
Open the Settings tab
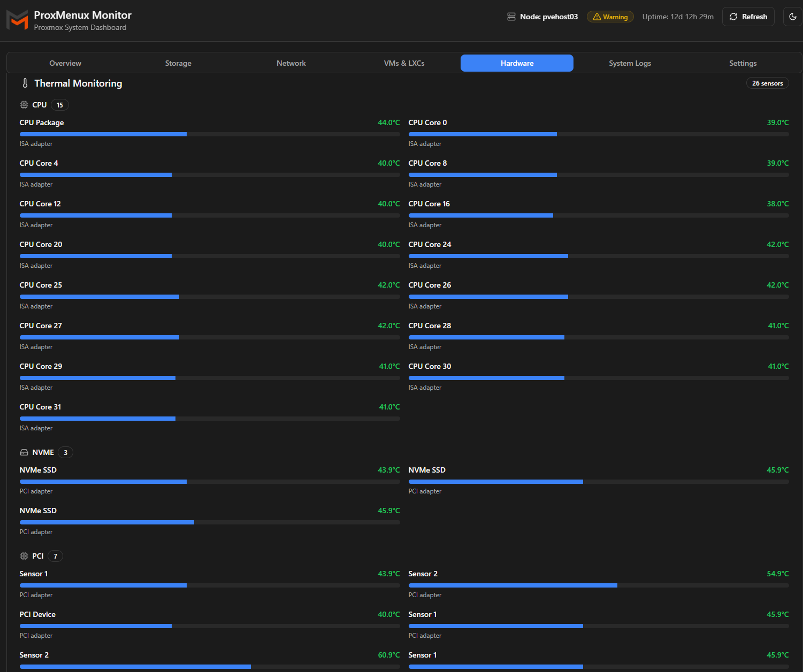pos(743,63)
